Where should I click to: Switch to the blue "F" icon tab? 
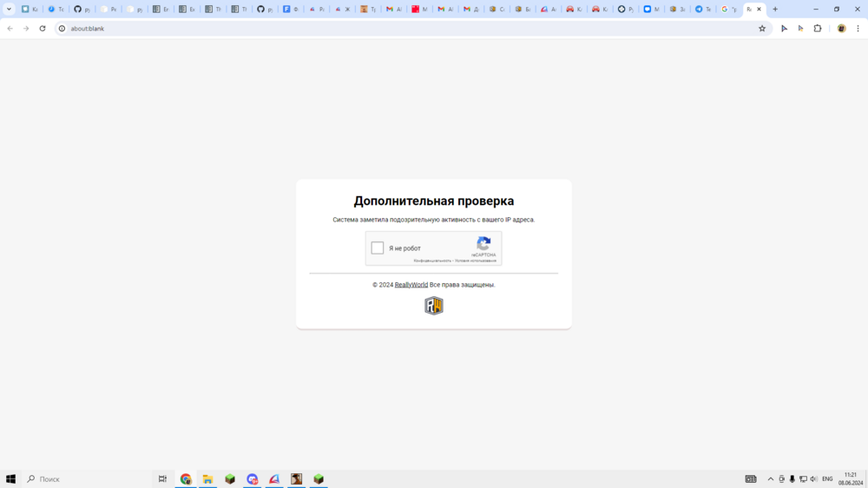tap(291, 9)
